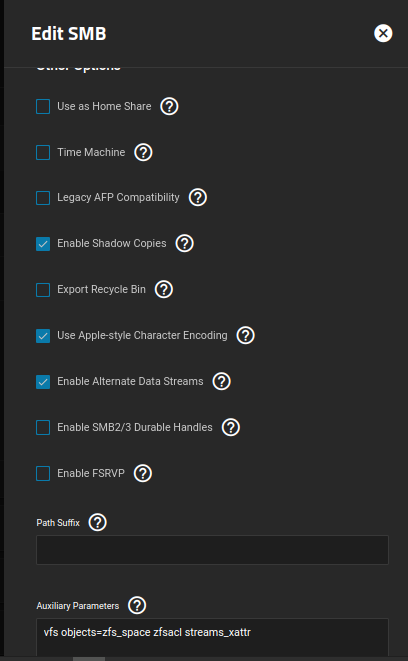
Task: Focus the Auxiliary Parameters text area
Action: click(x=212, y=637)
